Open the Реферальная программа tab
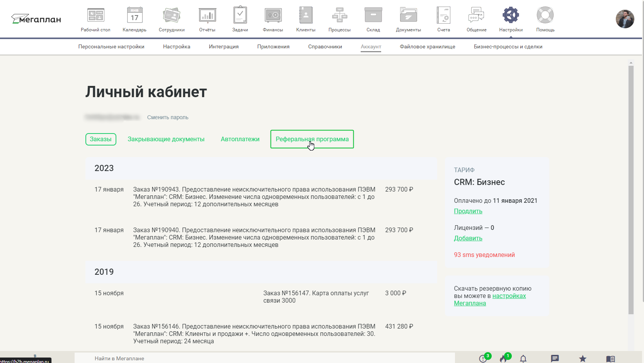Viewport: 644px width, 363px height. point(312,139)
